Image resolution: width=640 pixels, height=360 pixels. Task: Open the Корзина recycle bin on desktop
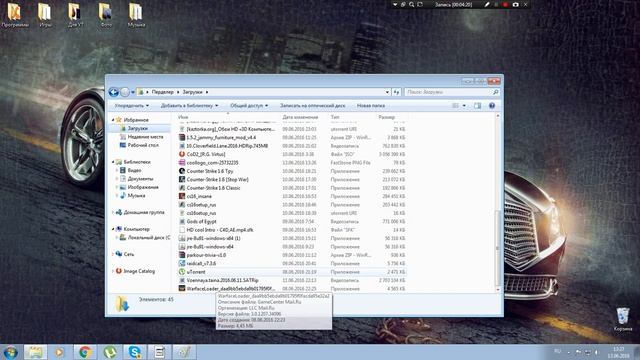coord(623,320)
